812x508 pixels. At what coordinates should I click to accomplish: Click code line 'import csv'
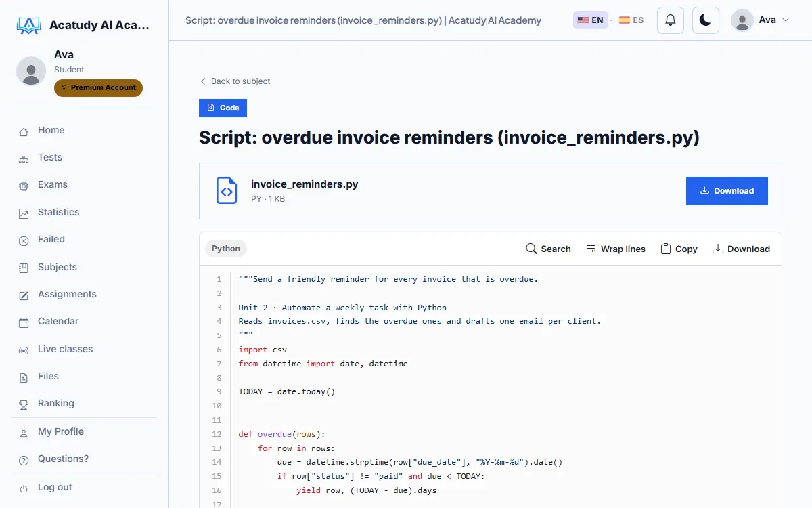pyautogui.click(x=263, y=350)
